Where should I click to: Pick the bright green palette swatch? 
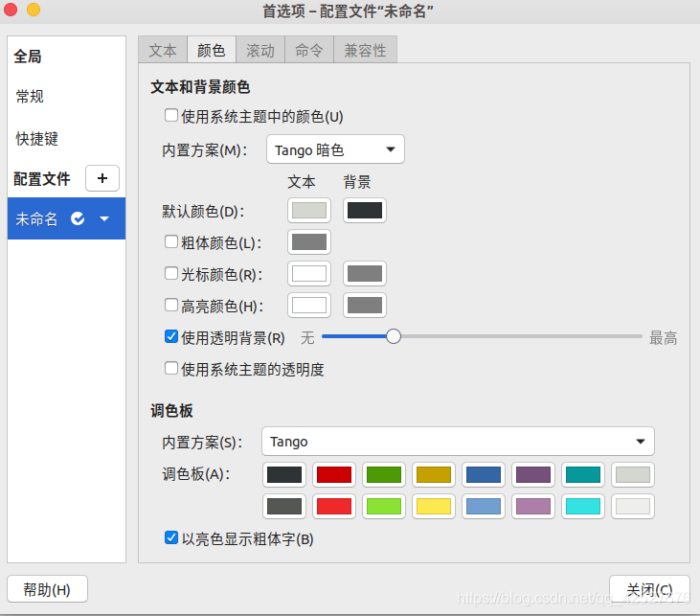(384, 506)
